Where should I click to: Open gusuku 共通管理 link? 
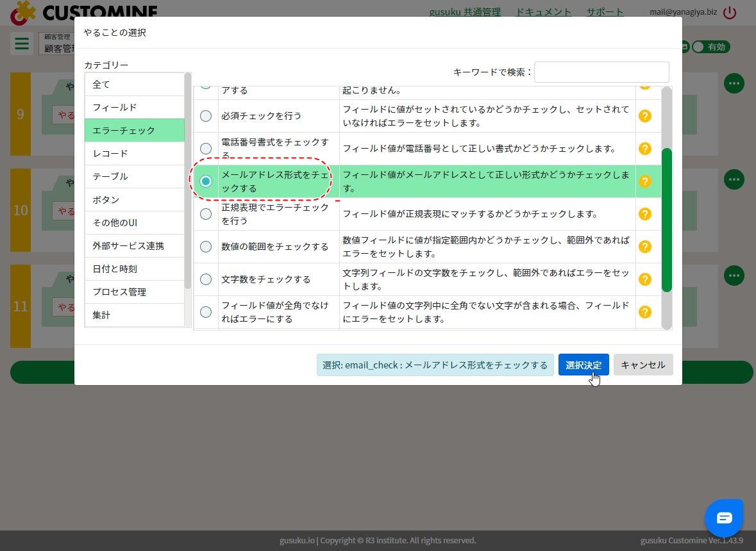(x=465, y=12)
